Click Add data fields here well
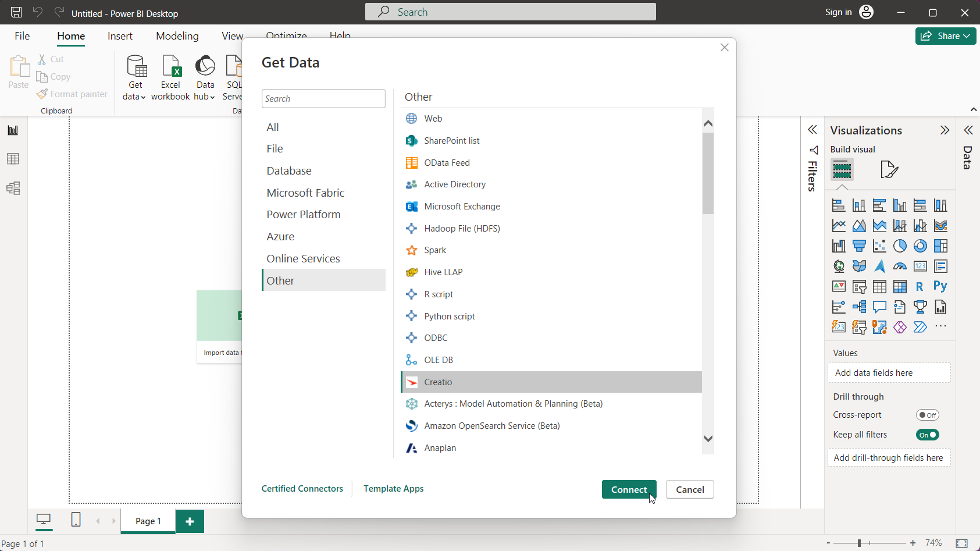This screenshot has width=980, height=551. tap(889, 373)
